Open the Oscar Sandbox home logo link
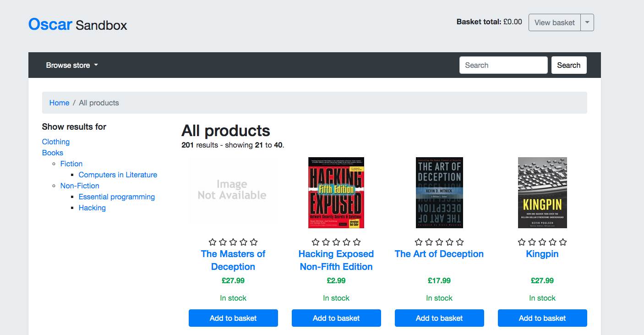 78,24
